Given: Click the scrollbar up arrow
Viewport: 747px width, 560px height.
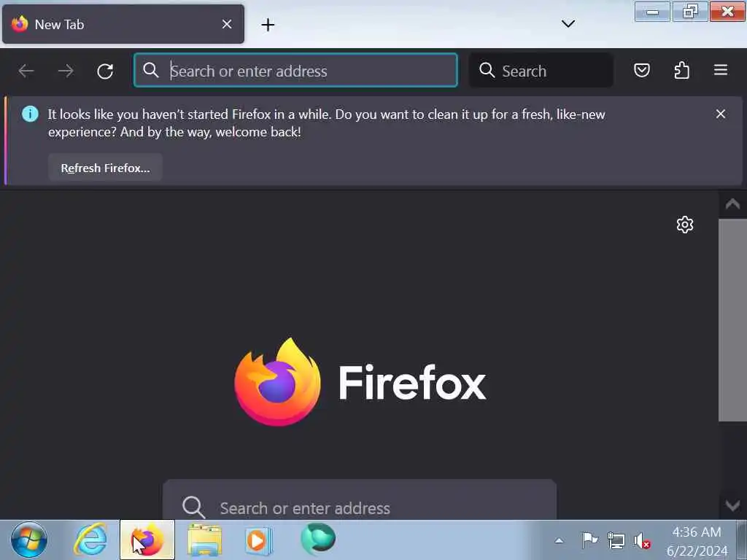Looking at the screenshot, I should (732, 204).
